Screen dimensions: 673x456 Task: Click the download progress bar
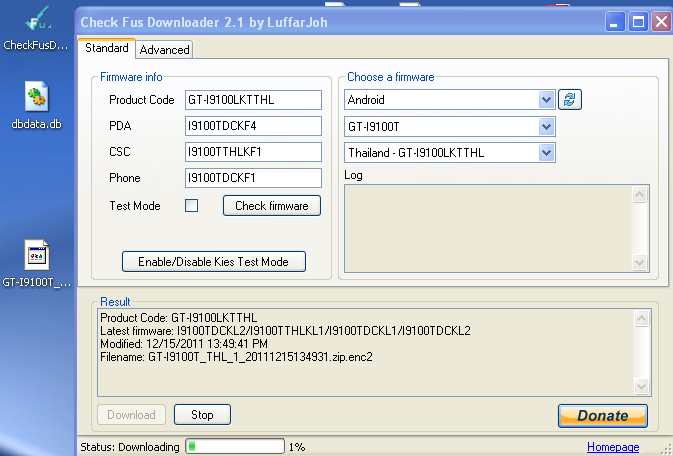click(x=235, y=447)
